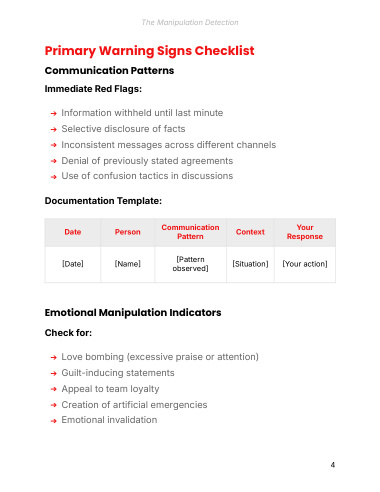Click the arrow bullet before Emotional invalidation
The height and width of the screenshot is (492, 380).
[54, 421]
